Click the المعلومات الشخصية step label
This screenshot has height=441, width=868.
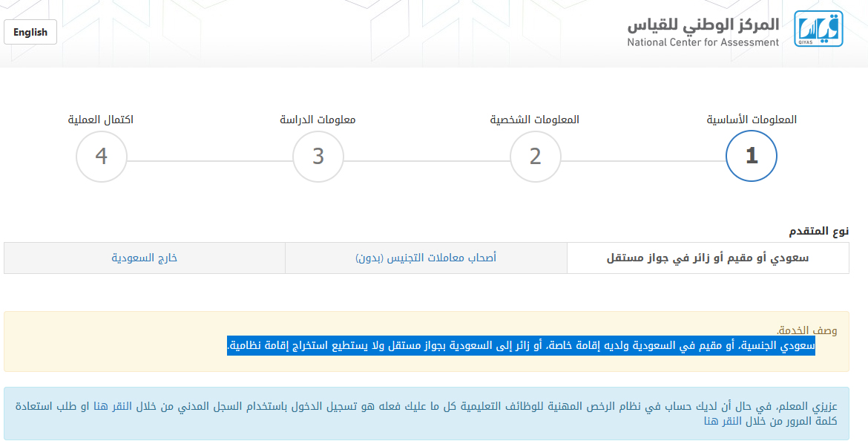pos(535,119)
